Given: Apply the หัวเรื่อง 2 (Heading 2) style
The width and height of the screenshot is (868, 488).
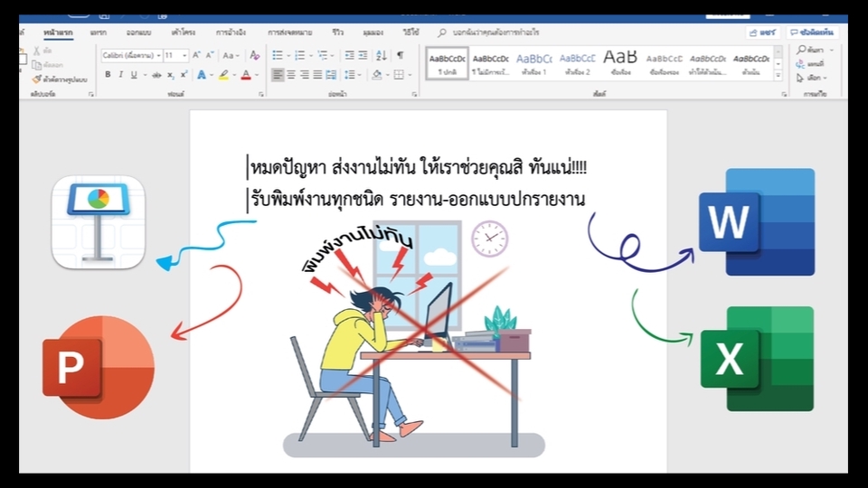Looking at the screenshot, I should (578, 63).
